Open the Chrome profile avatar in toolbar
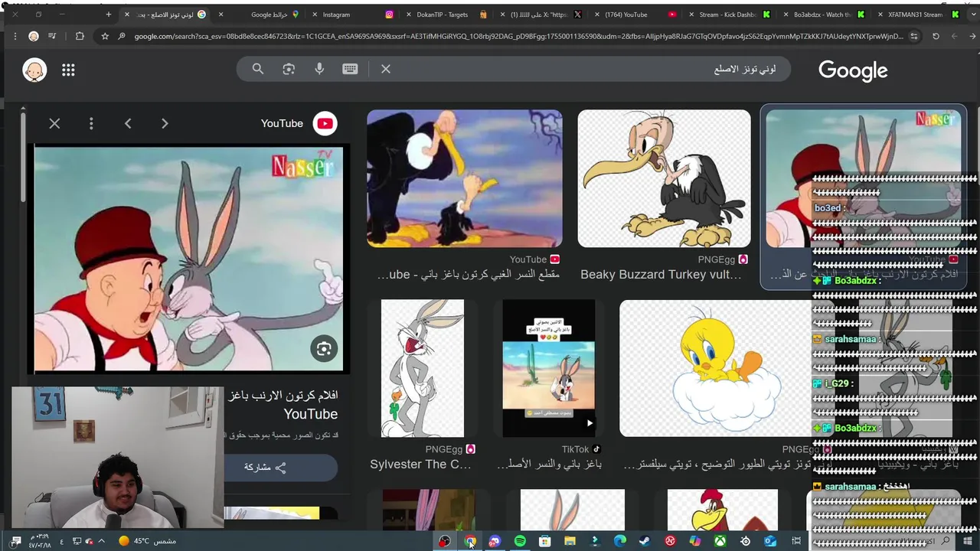Screen dimensions: 980x551 click(34, 36)
